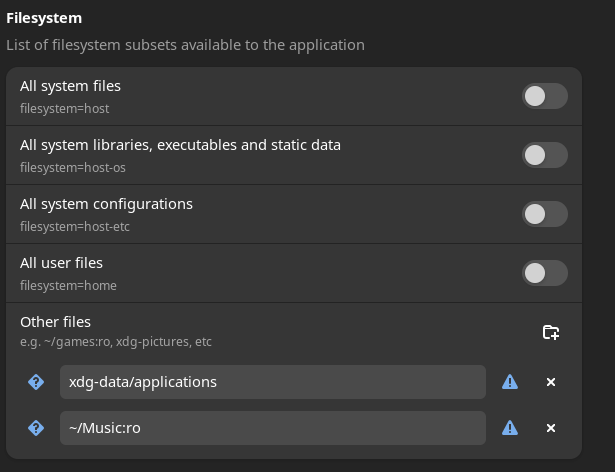Edit the xdg-data/applications path field

(272, 382)
